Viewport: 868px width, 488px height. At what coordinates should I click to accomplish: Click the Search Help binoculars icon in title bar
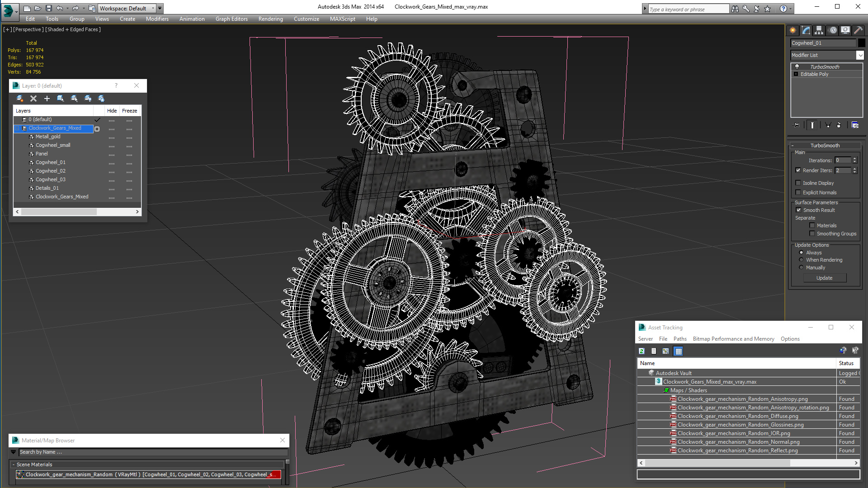[735, 9]
